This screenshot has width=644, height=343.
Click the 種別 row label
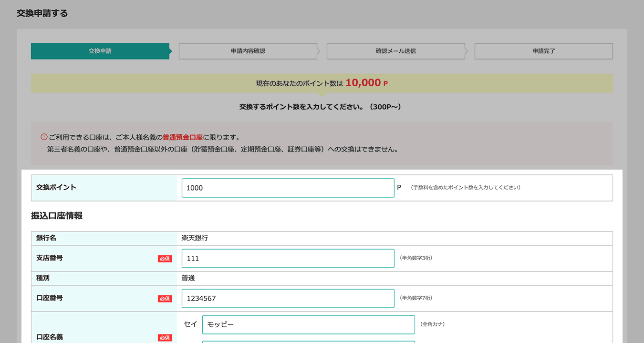(x=43, y=278)
